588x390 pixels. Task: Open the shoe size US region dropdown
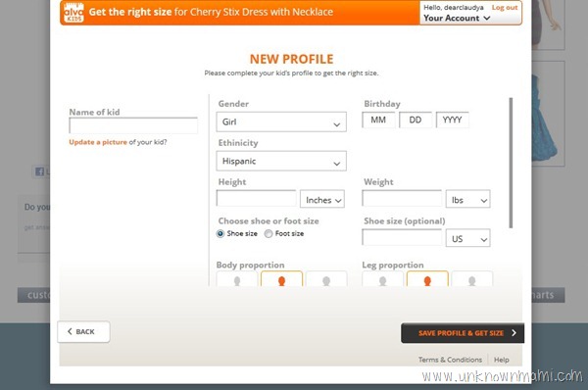pos(468,238)
